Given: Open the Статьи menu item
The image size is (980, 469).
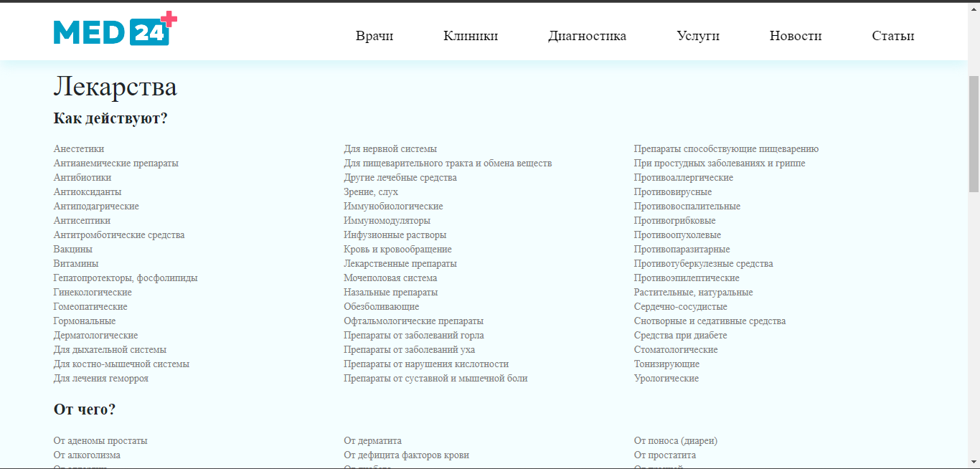Looking at the screenshot, I should click(x=893, y=36).
